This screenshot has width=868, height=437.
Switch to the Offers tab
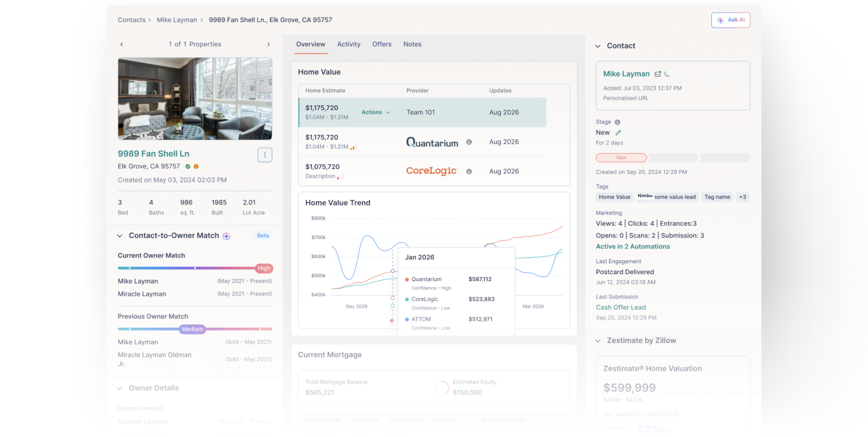coord(381,44)
